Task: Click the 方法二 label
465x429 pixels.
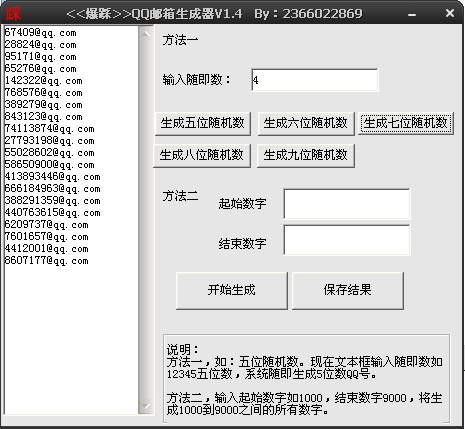Action: (180, 196)
